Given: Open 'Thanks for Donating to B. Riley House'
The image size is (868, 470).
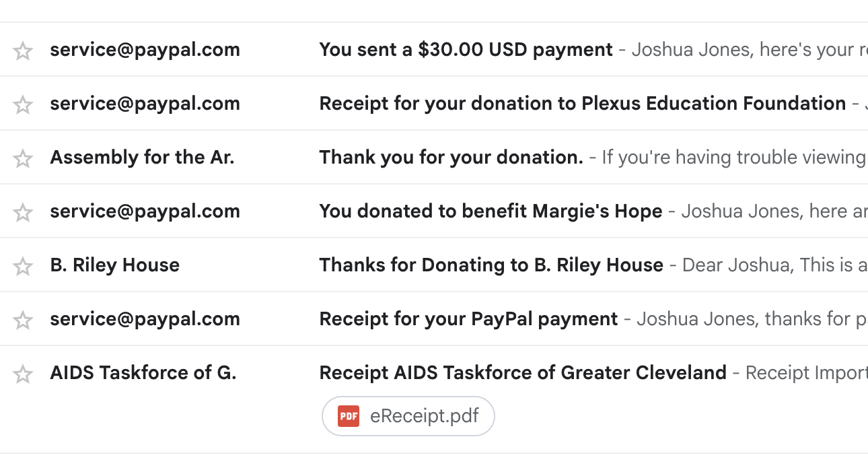Looking at the screenshot, I should point(491,265).
